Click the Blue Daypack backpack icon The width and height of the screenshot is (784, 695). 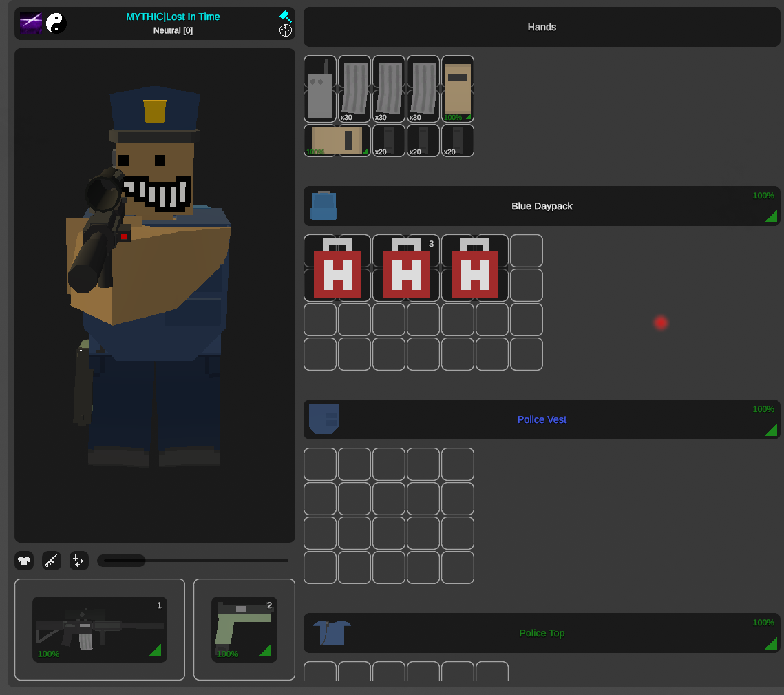[324, 206]
